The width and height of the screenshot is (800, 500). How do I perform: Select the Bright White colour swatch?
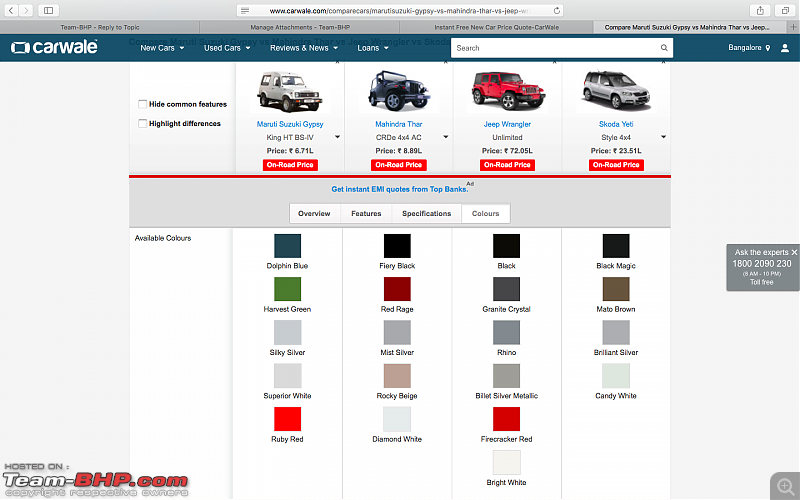tap(507, 463)
